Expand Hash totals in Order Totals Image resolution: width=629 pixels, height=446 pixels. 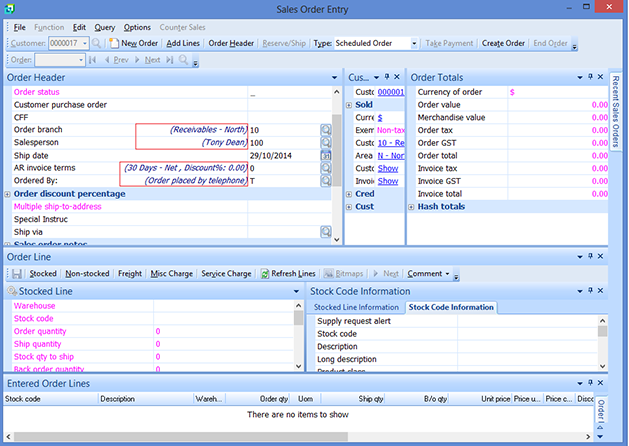411,207
